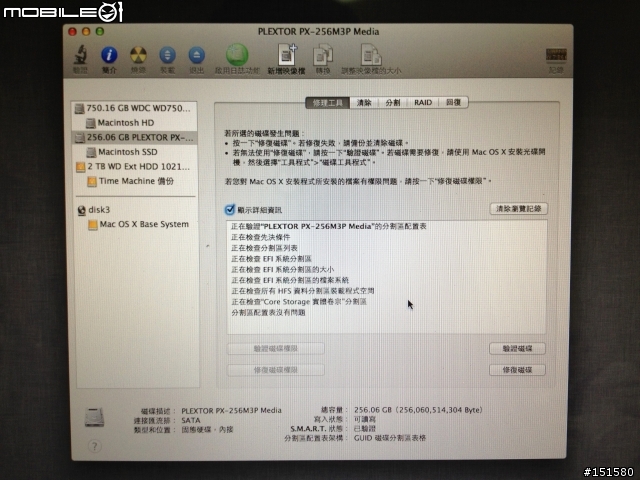Select the Macintosh HD volume
The width and height of the screenshot is (640, 480).
point(134,122)
